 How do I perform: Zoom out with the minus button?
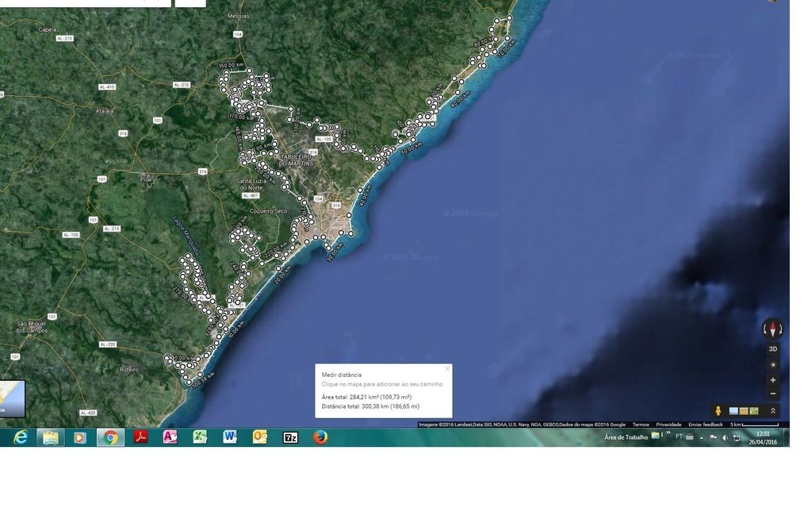click(x=772, y=394)
